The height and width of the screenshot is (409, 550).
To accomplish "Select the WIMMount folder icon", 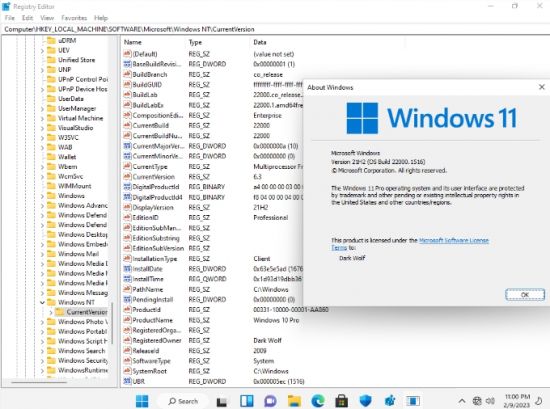I will (51, 186).
